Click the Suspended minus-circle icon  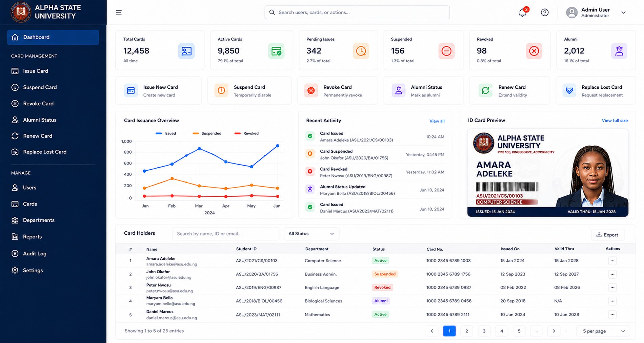[x=446, y=51]
